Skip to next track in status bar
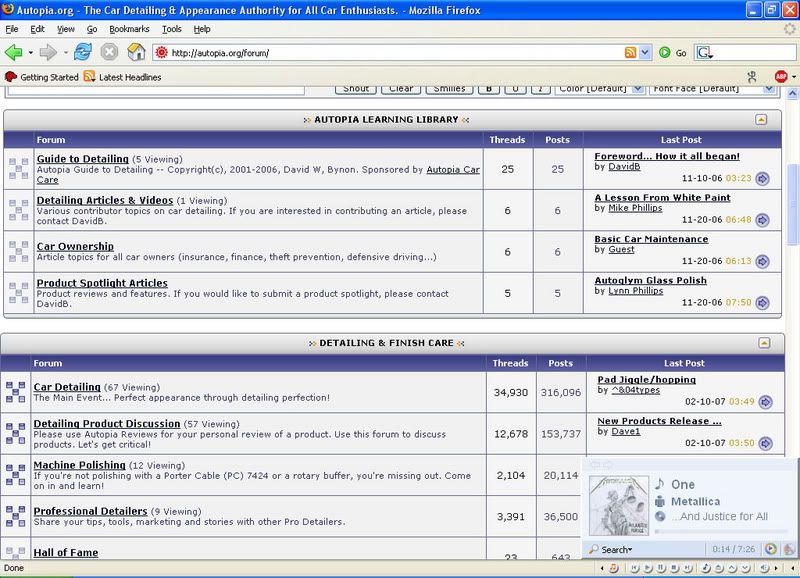The image size is (800, 578). pyautogui.click(x=688, y=568)
